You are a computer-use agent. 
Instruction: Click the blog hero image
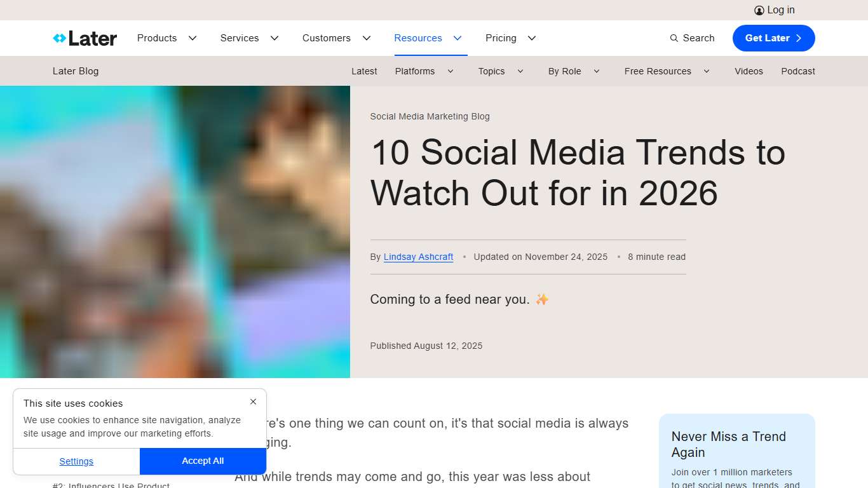click(x=175, y=232)
